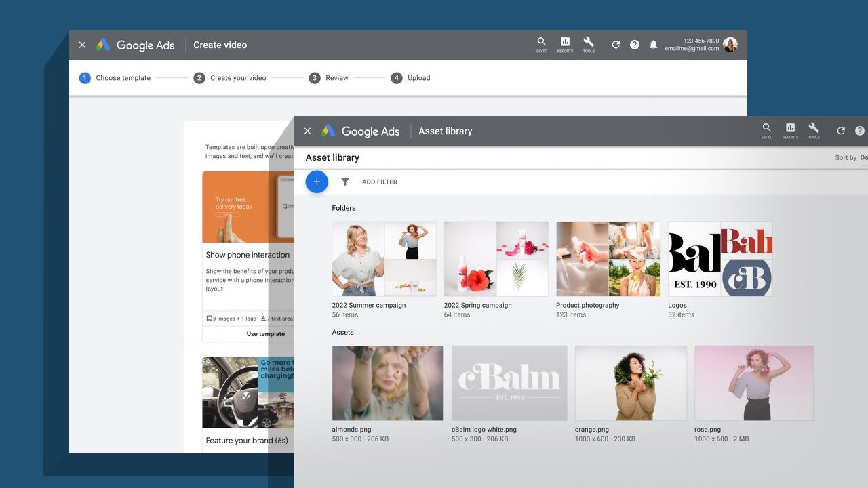Click the Show phone interaction title
Image resolution: width=868 pixels, height=488 pixels.
[248, 255]
